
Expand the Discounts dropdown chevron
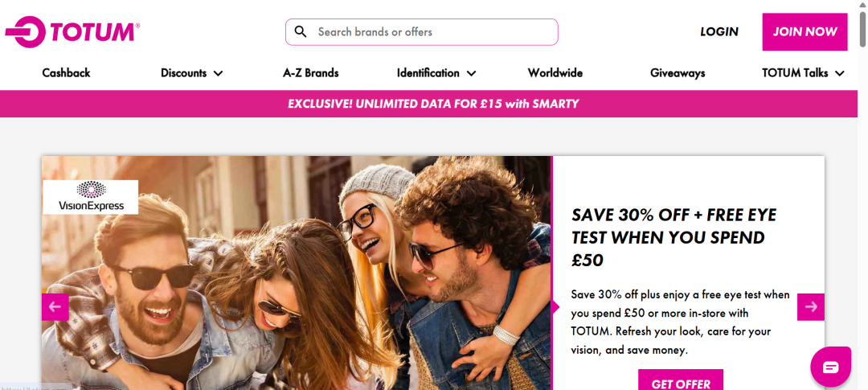[218, 73]
